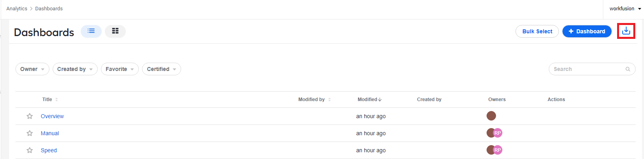Add a new dashboard with + Dashboard
The width and height of the screenshot is (644, 159).
click(587, 31)
